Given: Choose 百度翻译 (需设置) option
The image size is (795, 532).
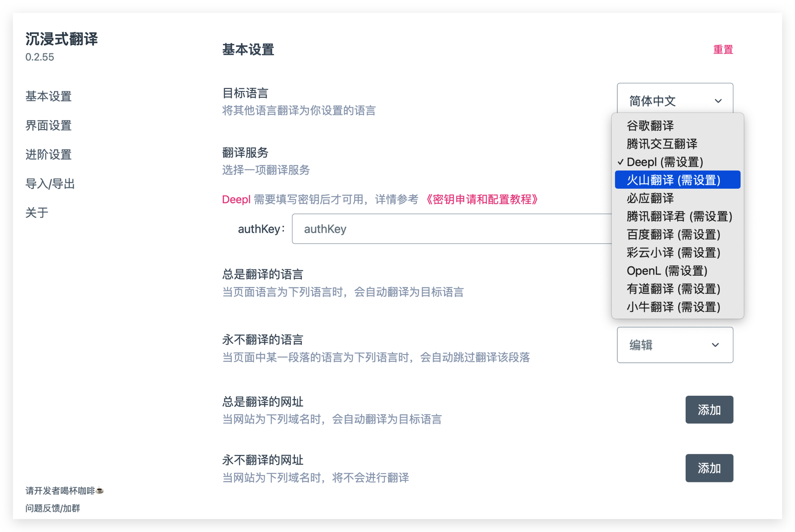Looking at the screenshot, I should (678, 234).
